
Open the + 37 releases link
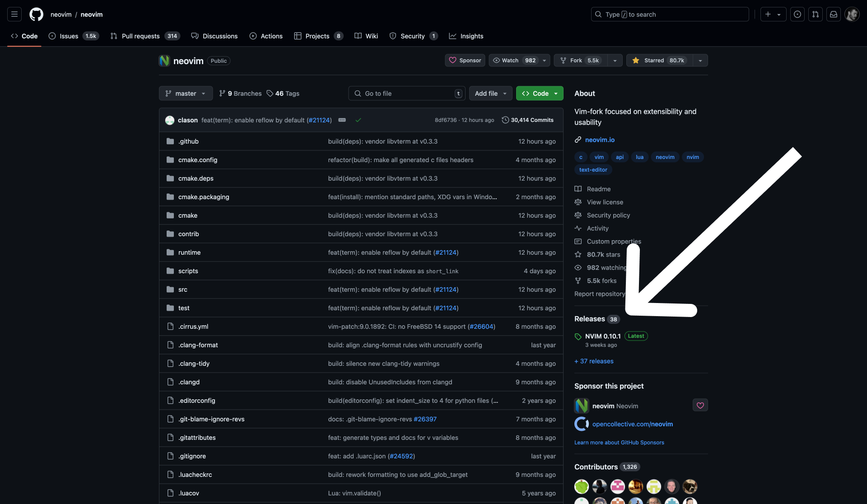point(594,361)
